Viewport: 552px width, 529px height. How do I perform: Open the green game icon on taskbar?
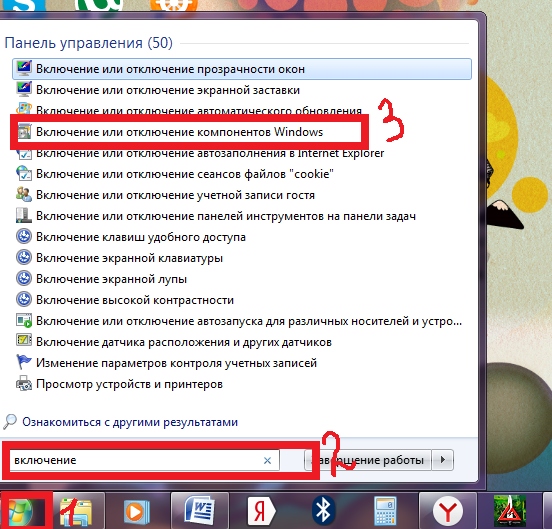[x=509, y=511]
